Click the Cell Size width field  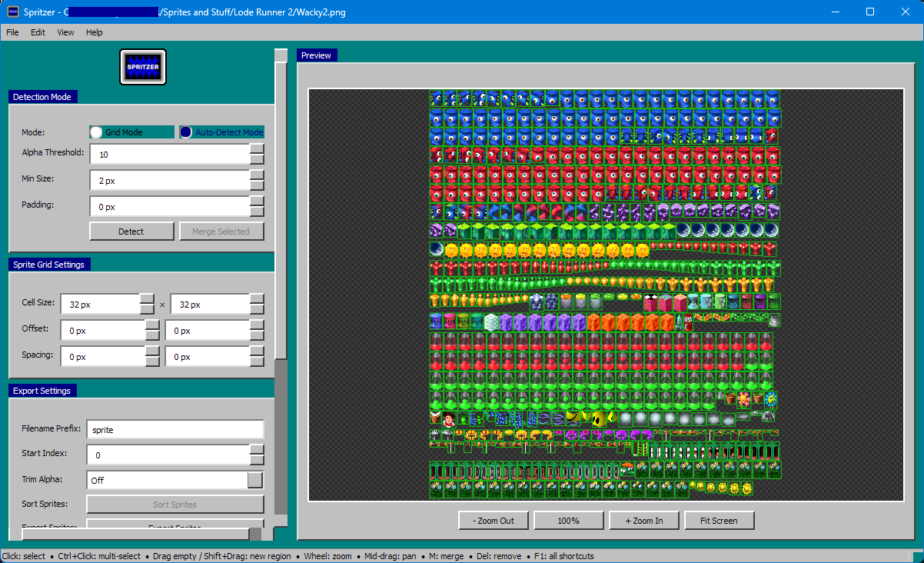101,305
